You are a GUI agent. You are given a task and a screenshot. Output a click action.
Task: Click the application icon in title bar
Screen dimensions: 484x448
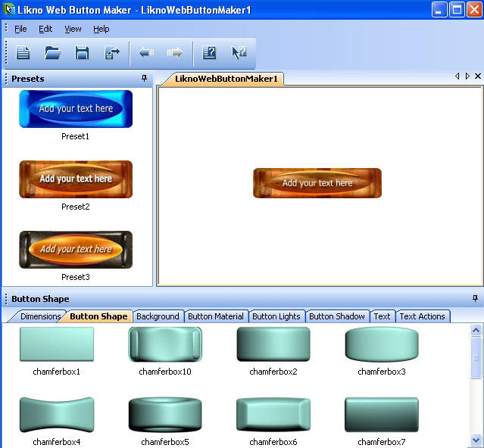click(x=8, y=9)
